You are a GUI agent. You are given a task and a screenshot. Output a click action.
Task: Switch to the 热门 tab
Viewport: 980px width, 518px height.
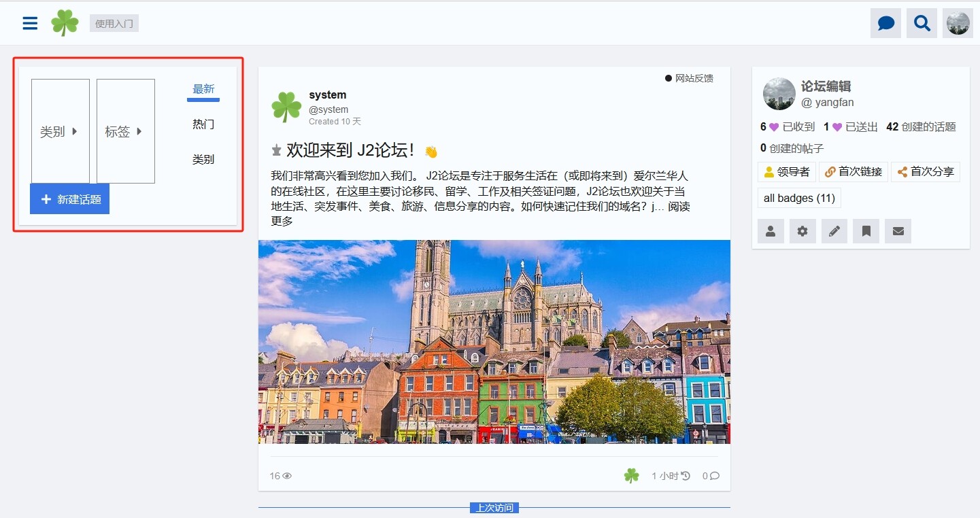click(x=203, y=124)
